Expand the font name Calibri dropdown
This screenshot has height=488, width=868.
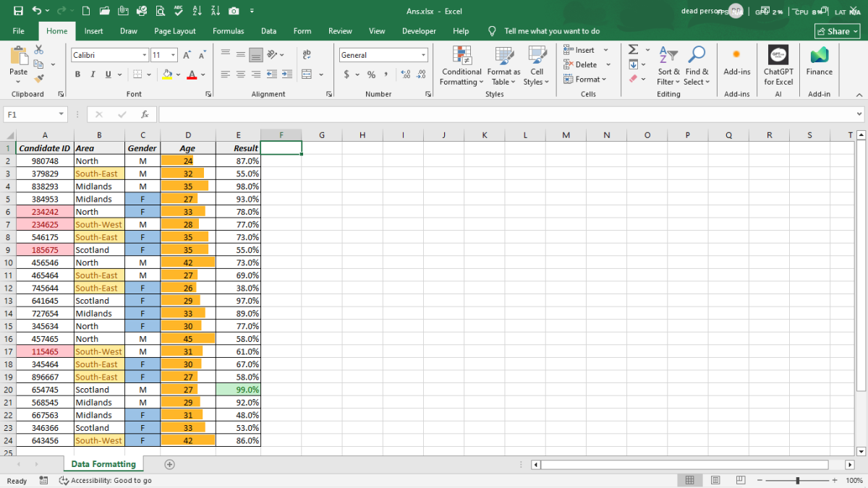pos(145,55)
